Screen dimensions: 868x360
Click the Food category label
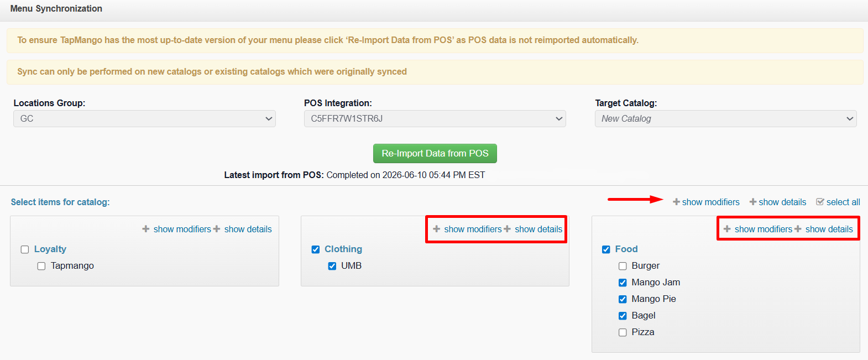[x=626, y=249]
